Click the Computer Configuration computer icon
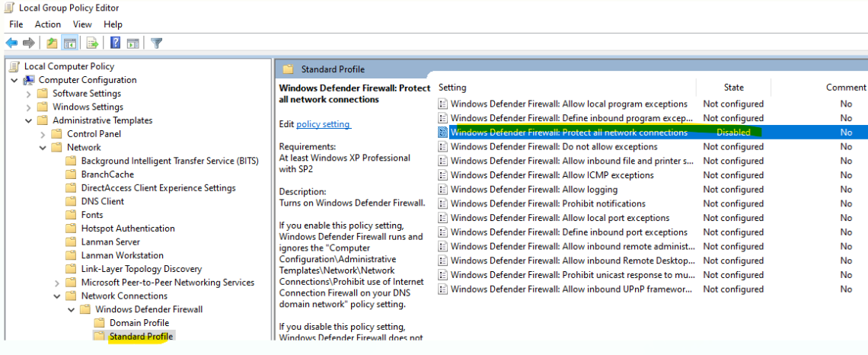868x355 pixels. click(x=29, y=80)
